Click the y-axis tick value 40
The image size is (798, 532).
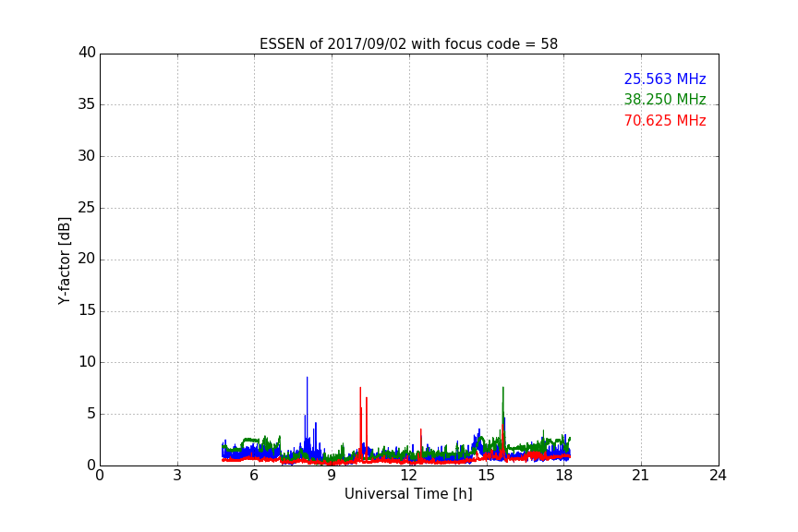(x=87, y=53)
